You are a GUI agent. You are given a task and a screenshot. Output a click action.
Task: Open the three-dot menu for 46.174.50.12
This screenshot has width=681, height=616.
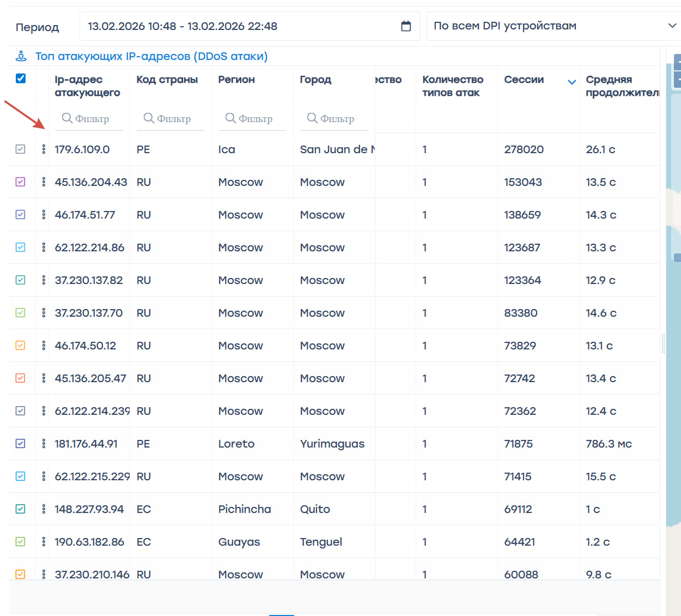click(44, 346)
